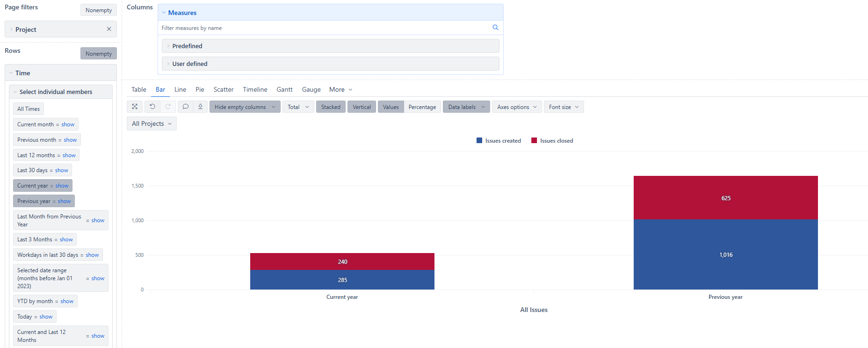Click show link for Today
868x348 pixels.
pos(46,317)
